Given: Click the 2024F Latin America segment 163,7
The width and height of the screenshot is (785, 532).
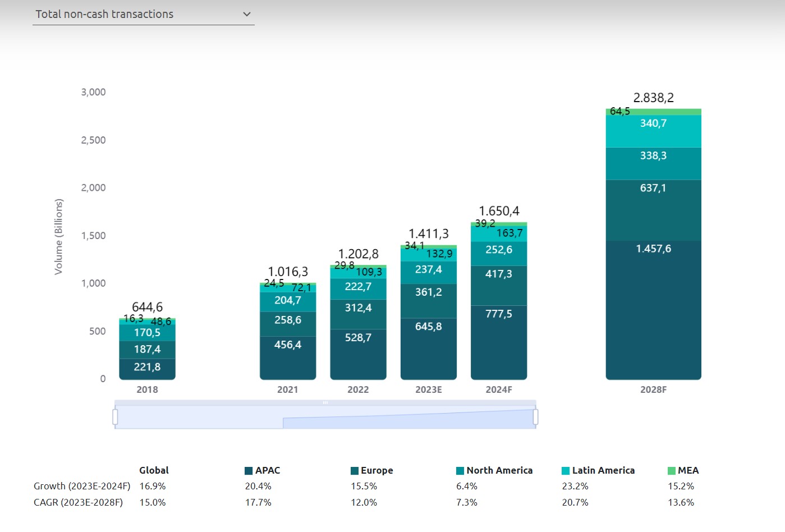Looking at the screenshot, I should pos(499,233).
